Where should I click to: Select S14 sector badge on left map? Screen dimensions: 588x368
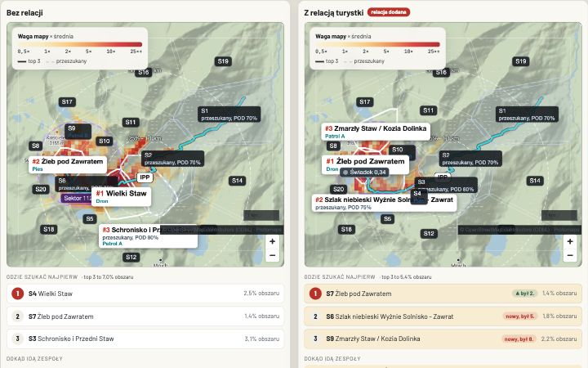237,181
